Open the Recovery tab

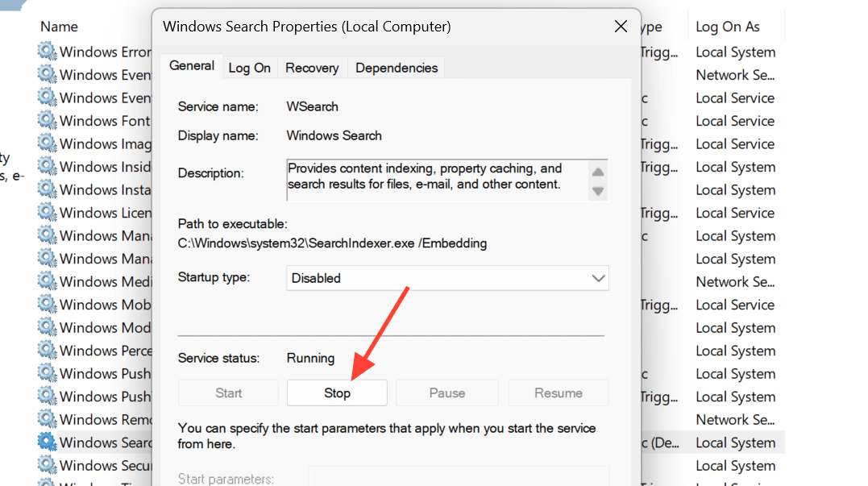312,68
